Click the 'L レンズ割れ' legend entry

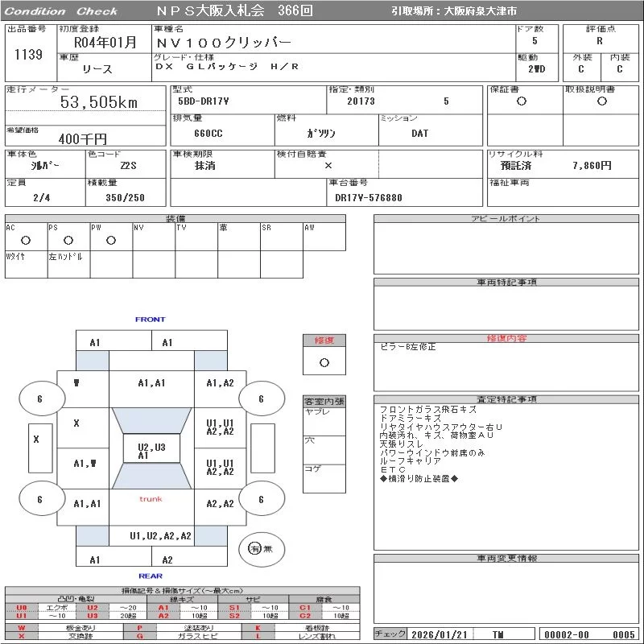click(300, 636)
